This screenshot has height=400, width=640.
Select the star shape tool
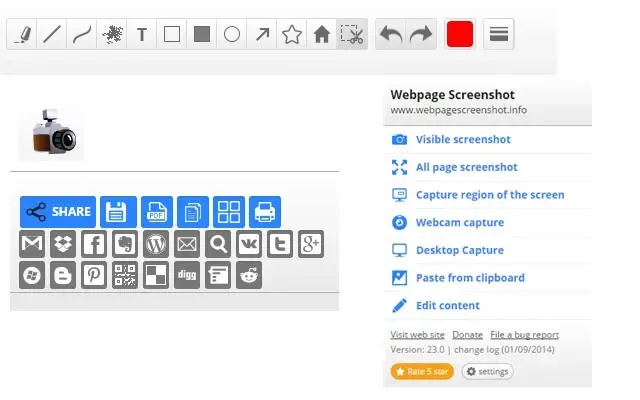292,34
